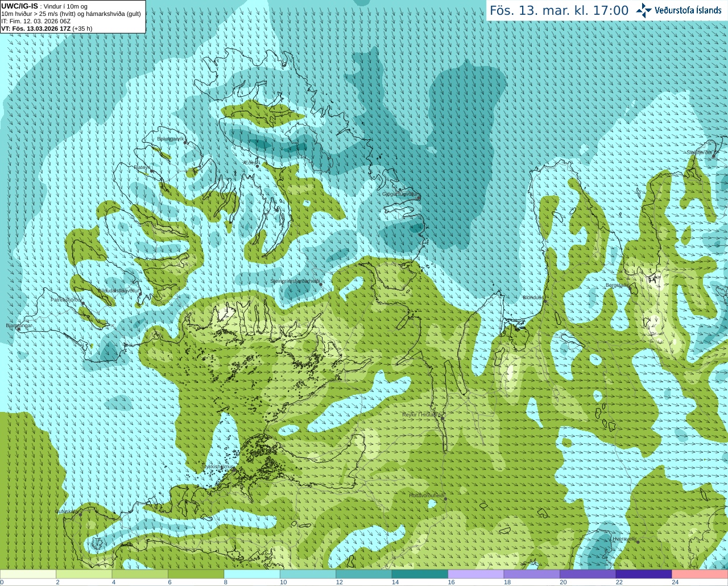Pick the violet 20–22 legend swatch
The height and width of the screenshot is (586, 728).
coord(588,574)
